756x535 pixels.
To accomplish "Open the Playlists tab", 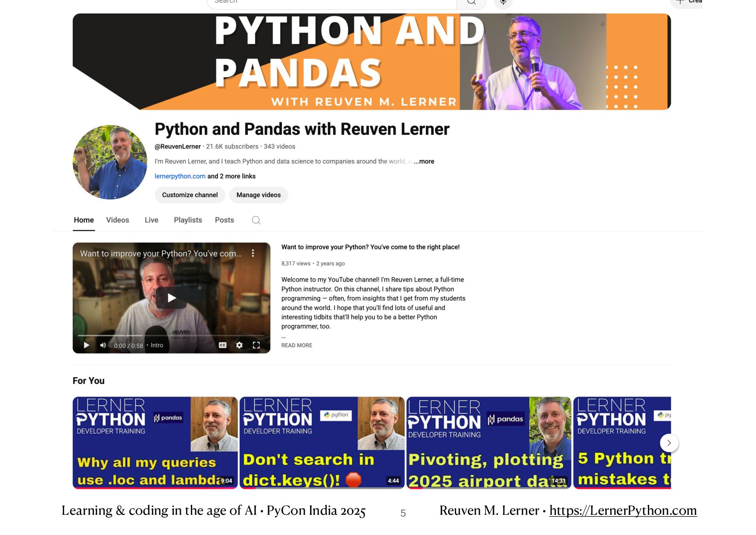I will click(x=188, y=220).
